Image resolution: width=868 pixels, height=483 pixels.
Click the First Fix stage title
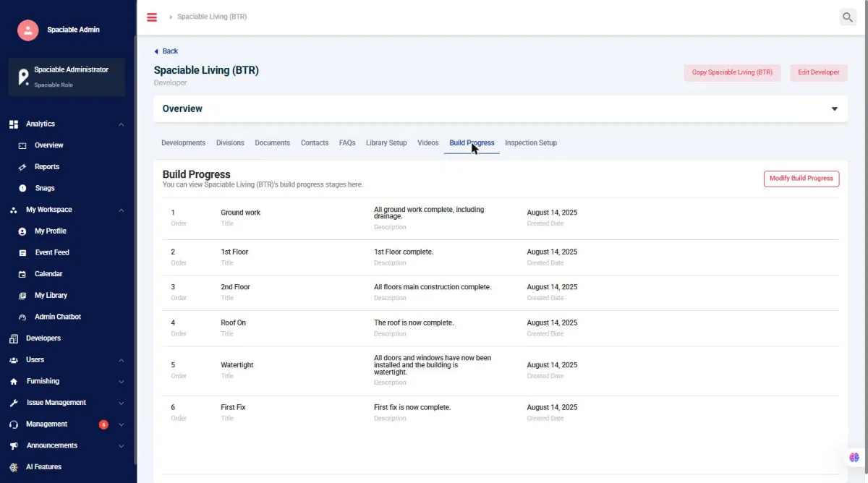coord(233,408)
